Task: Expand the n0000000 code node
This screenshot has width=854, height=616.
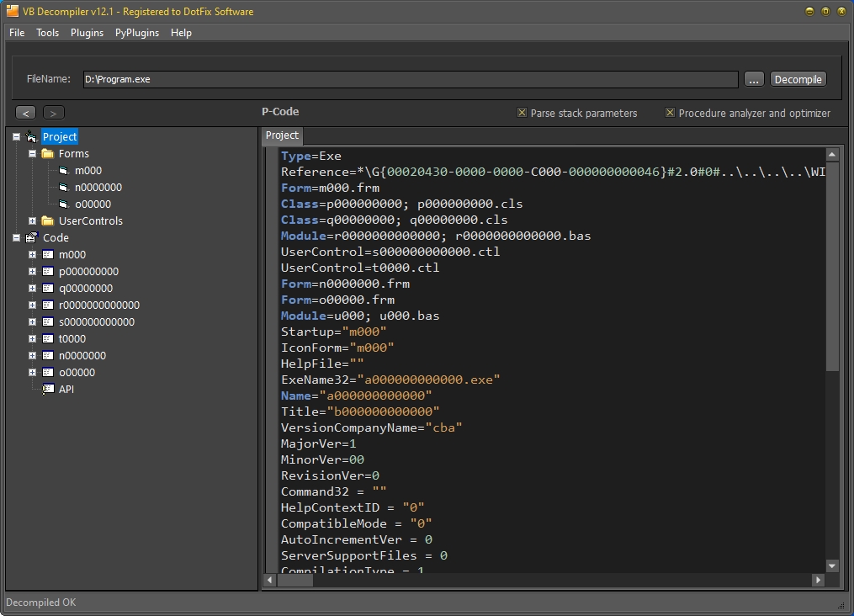Action: point(32,356)
